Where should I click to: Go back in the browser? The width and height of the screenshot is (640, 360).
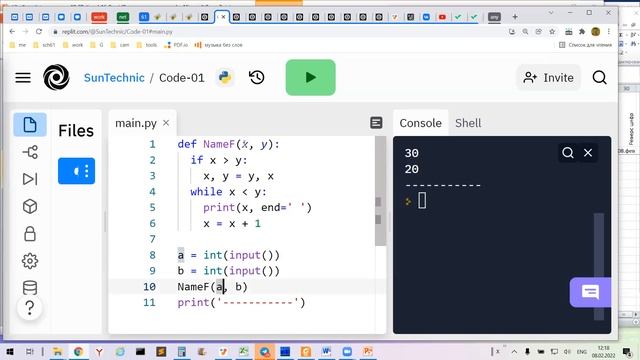coord(12,31)
